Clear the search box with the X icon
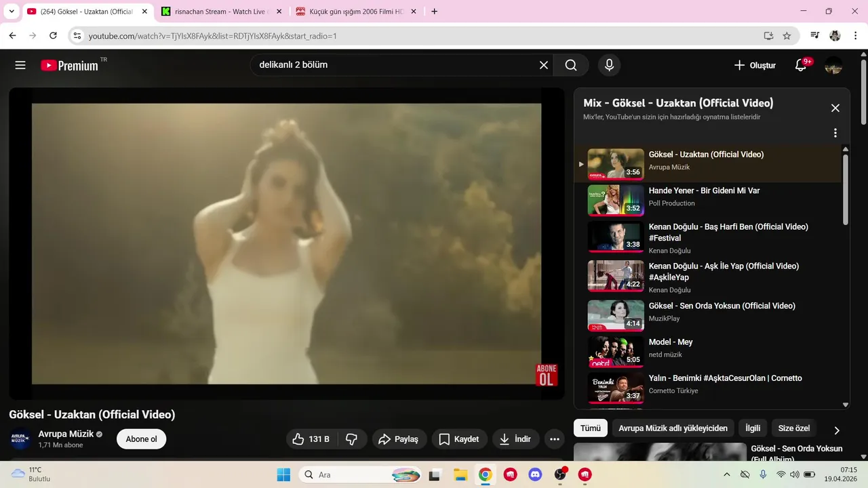 click(544, 65)
